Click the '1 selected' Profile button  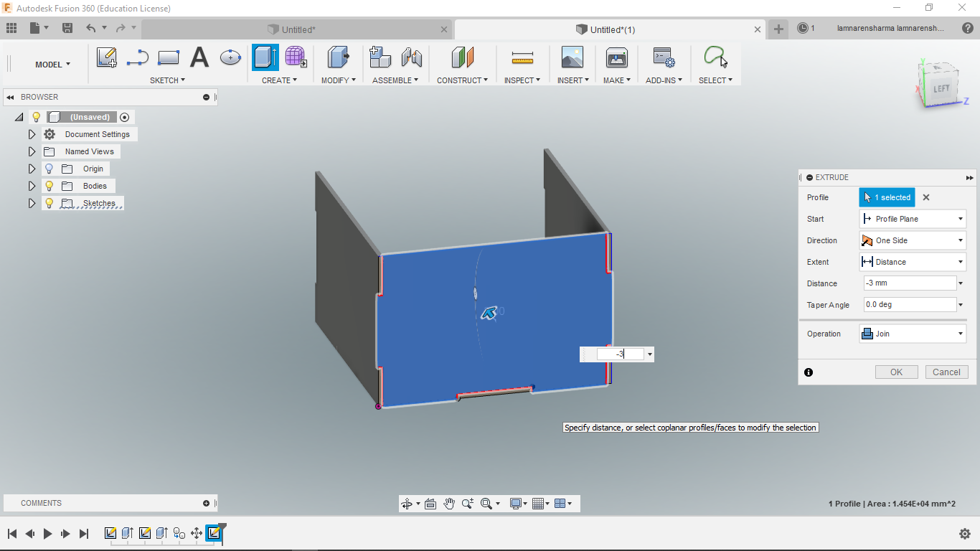(887, 197)
